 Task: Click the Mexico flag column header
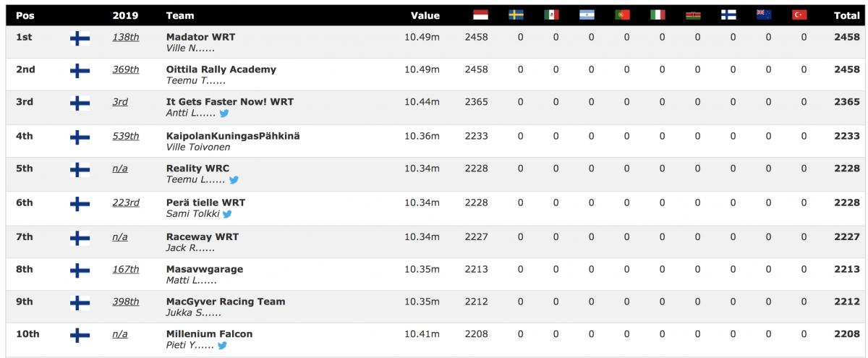(x=552, y=15)
